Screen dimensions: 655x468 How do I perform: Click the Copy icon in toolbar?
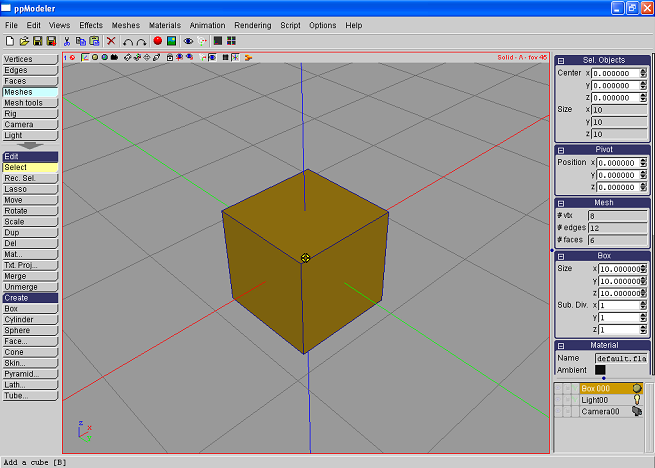pos(81,41)
